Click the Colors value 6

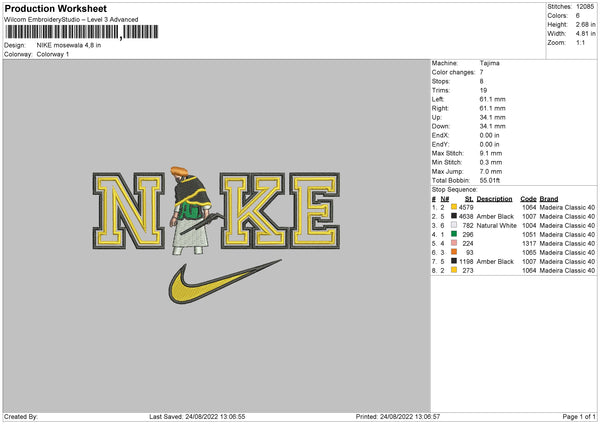click(578, 16)
